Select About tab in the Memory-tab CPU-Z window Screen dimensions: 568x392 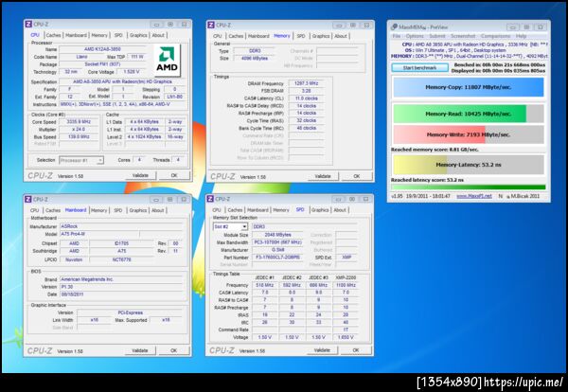341,36
